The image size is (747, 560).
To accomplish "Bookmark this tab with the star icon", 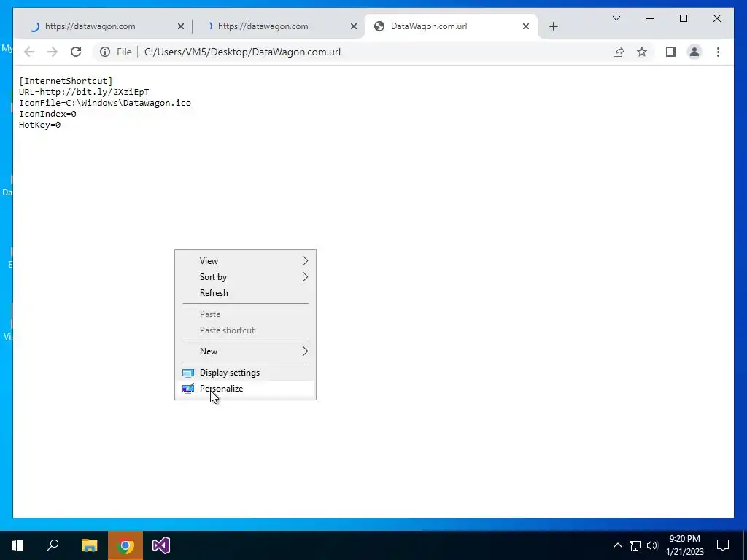I will pos(642,52).
